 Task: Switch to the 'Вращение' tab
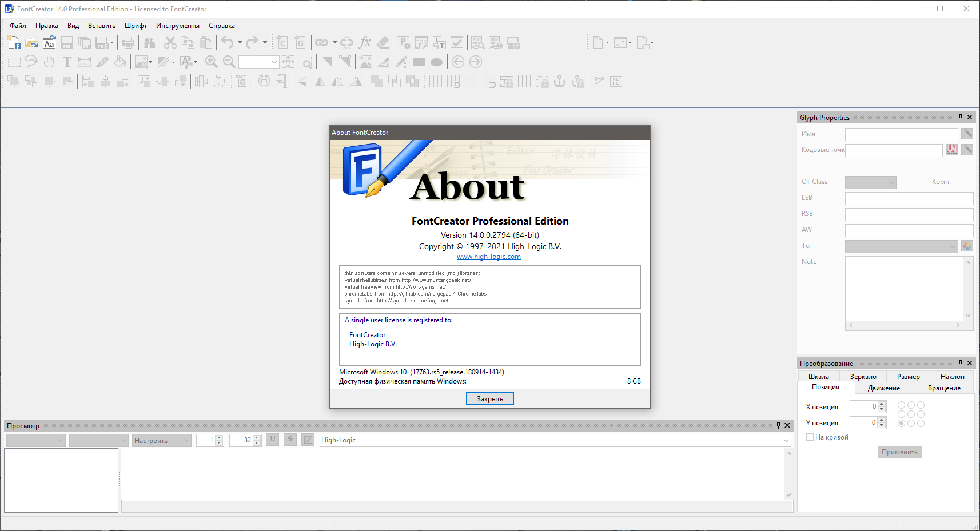[944, 388]
